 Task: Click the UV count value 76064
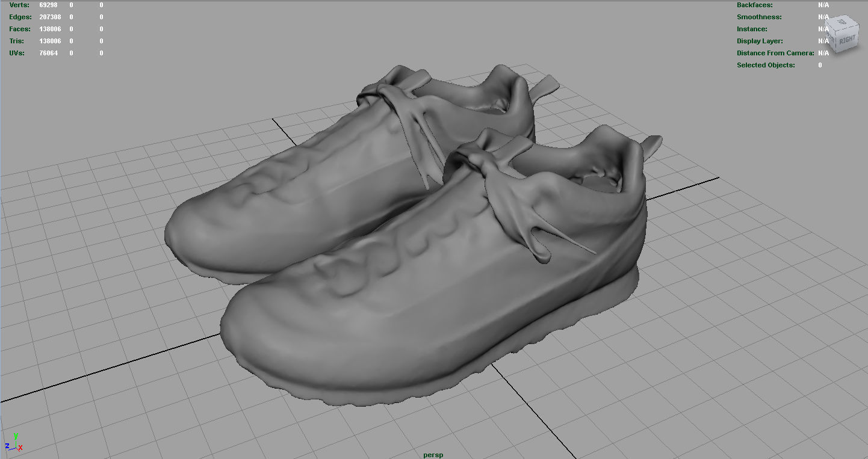49,53
